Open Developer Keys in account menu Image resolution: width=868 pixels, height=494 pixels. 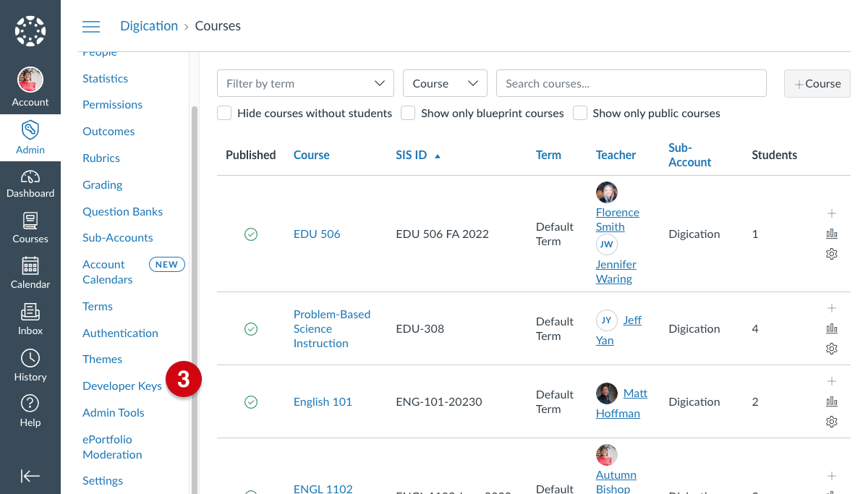(122, 386)
